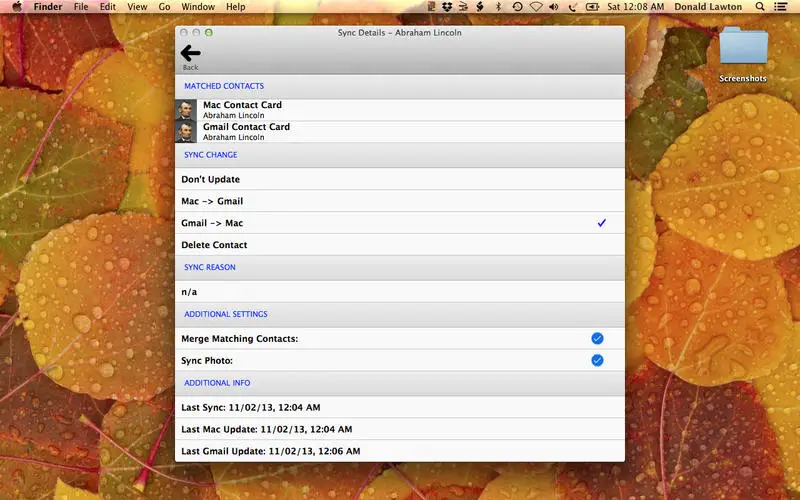Open the Apple menu
Screen dimensions: 800x500
click(17, 7)
